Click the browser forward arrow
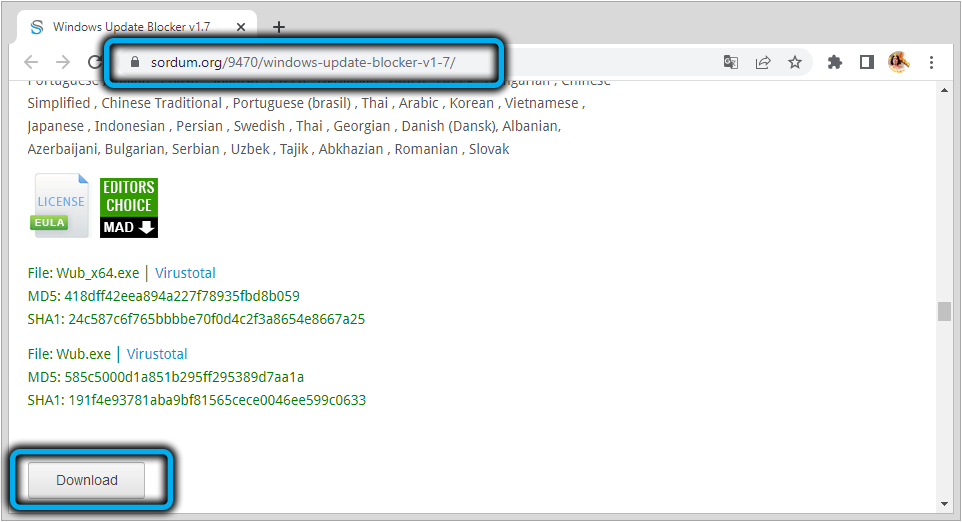 coord(63,62)
